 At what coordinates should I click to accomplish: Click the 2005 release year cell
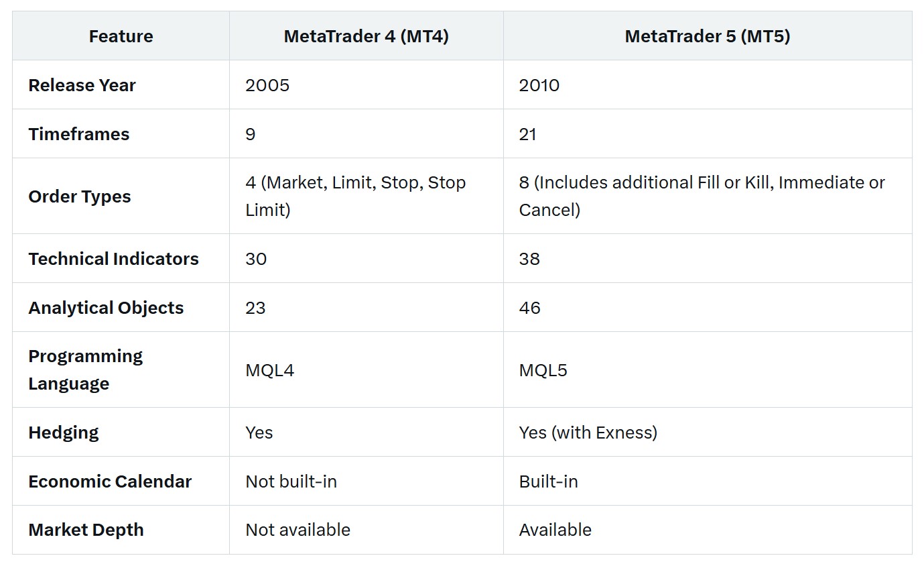click(x=267, y=85)
